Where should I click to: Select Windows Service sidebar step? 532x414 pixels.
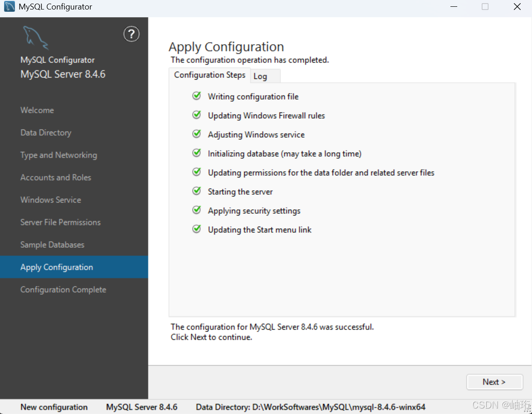point(51,200)
